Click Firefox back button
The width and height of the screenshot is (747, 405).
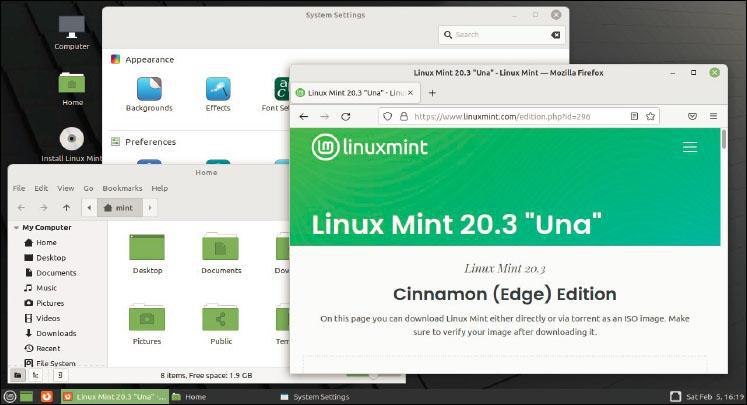pos(304,117)
